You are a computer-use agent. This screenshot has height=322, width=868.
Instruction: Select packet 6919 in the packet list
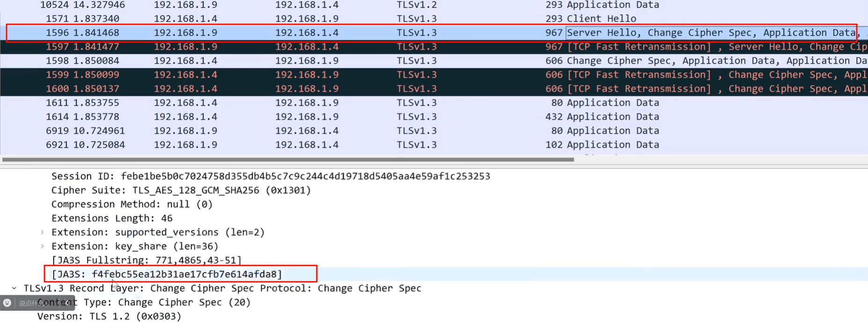click(x=434, y=131)
